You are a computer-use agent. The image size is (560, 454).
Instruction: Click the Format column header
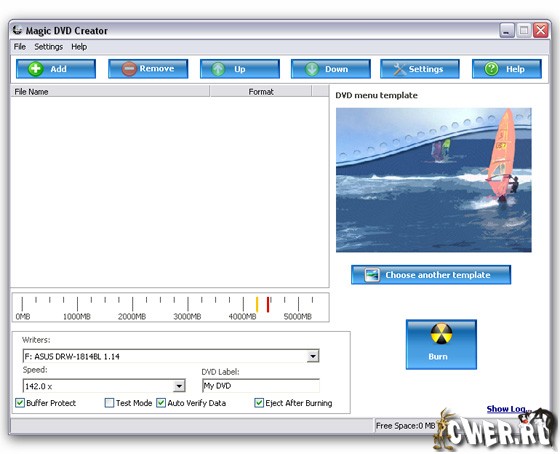pos(261,92)
